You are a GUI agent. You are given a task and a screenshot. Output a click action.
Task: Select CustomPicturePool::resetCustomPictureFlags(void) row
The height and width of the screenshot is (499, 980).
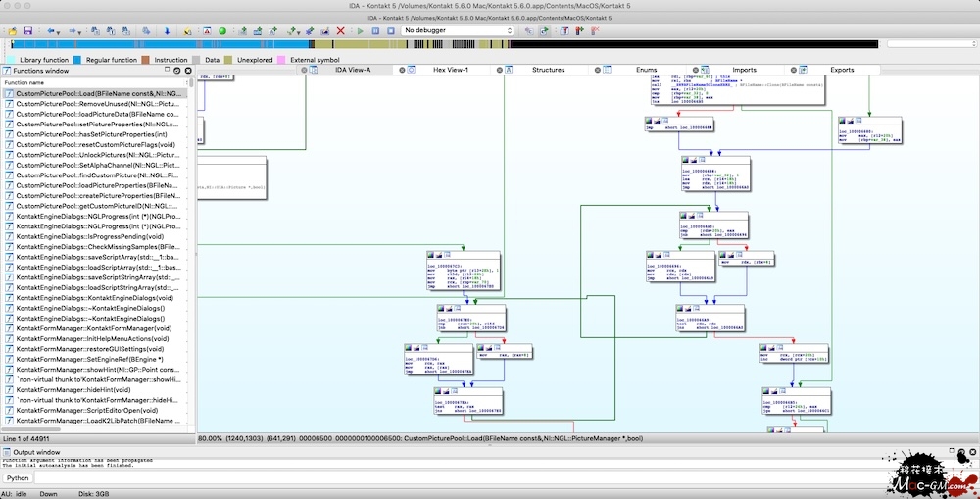[x=94, y=144]
